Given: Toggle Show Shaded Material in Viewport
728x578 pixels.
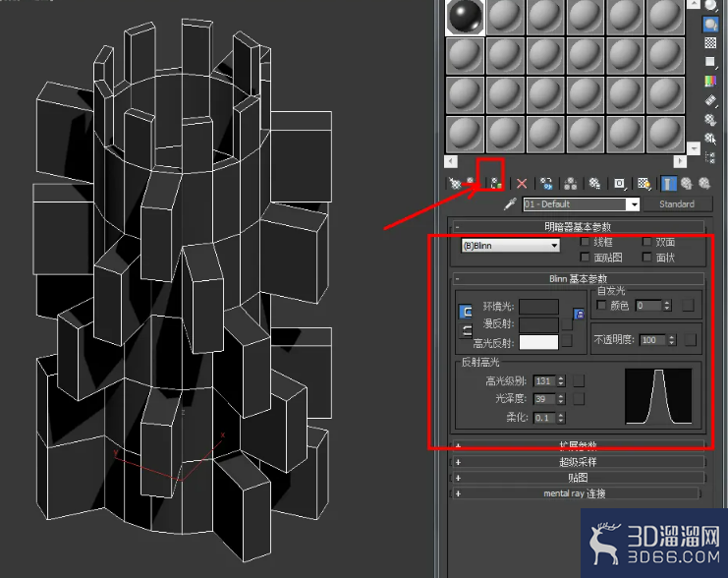Looking at the screenshot, I should tap(644, 184).
